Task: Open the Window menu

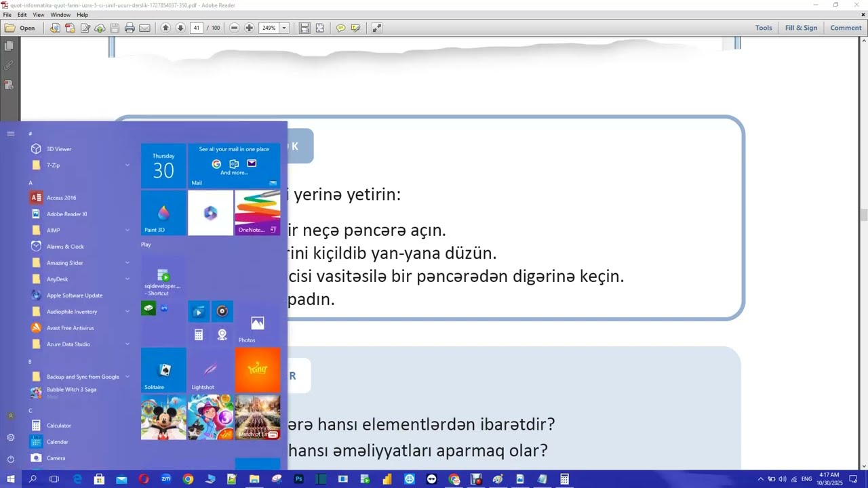Action: pyautogui.click(x=60, y=15)
